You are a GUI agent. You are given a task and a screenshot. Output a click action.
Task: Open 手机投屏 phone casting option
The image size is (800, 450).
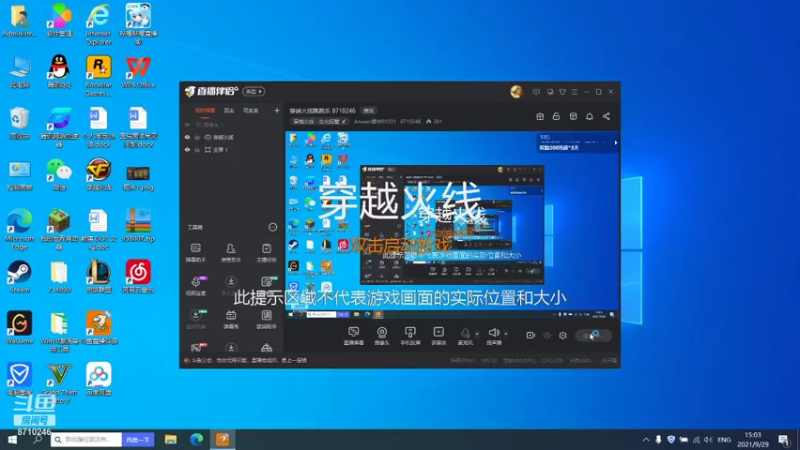pos(410,336)
